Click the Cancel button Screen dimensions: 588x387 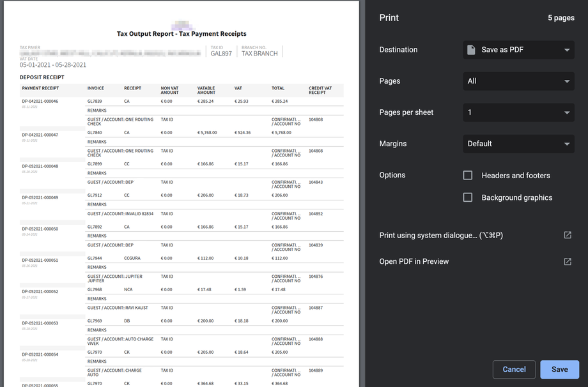[x=514, y=369]
